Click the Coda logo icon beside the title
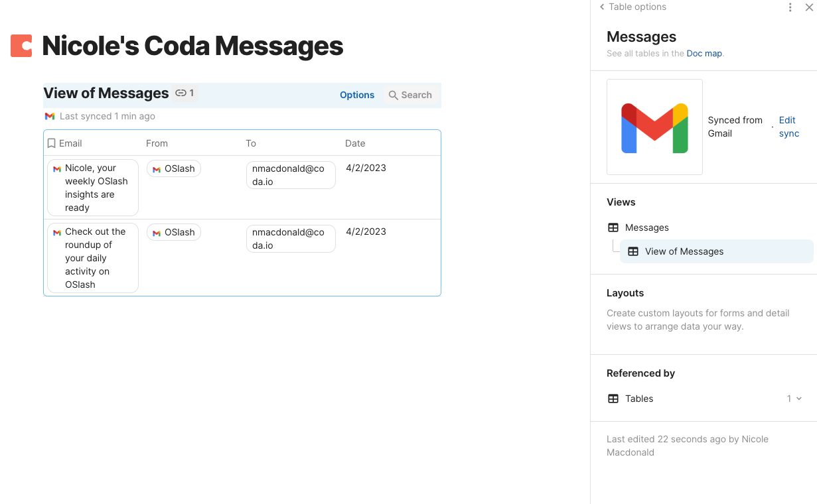The image size is (817, 504). (x=21, y=46)
